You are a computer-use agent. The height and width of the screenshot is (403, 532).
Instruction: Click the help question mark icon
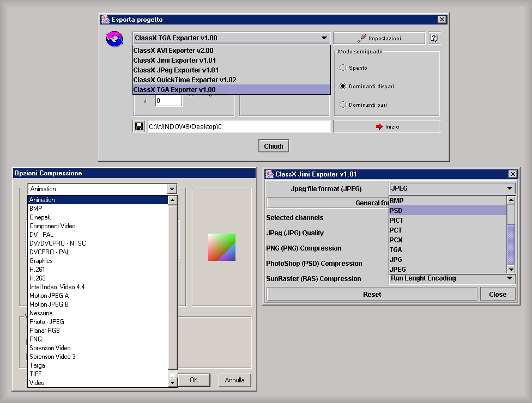[x=434, y=38]
